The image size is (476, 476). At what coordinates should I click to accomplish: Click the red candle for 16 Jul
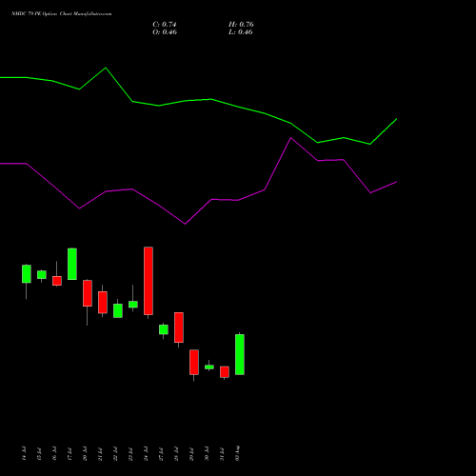coord(57,281)
